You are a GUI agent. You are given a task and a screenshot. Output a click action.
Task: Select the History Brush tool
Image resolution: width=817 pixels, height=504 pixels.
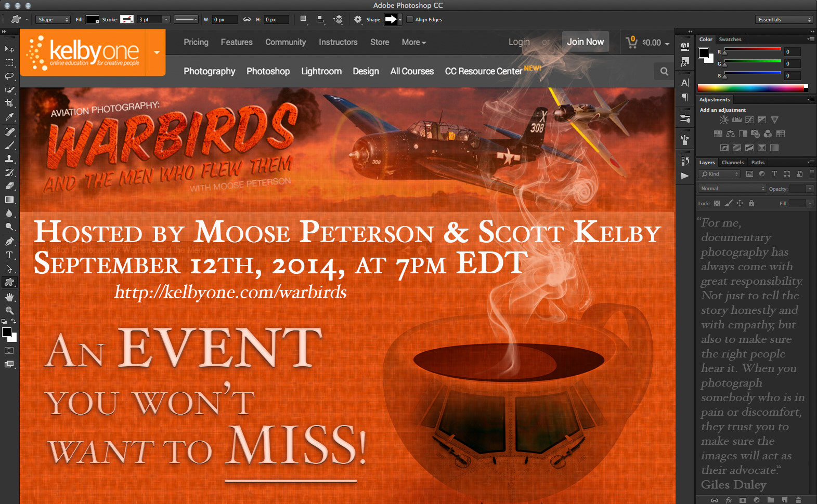coord(9,173)
